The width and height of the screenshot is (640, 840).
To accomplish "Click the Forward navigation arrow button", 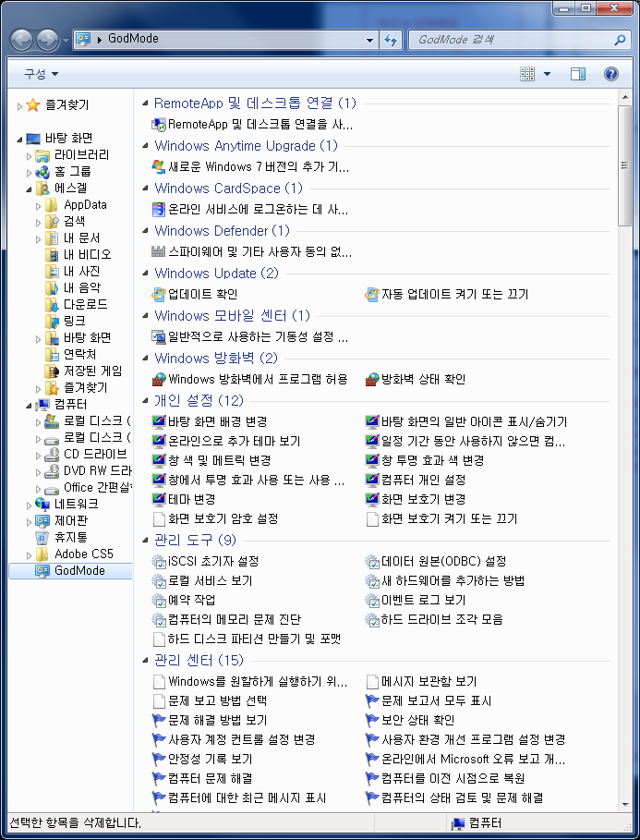I will [x=47, y=40].
